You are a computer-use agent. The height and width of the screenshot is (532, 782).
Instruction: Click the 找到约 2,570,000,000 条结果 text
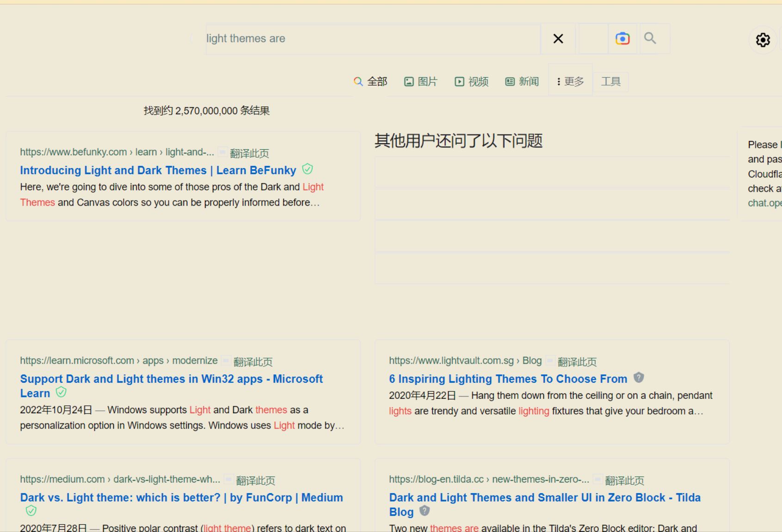point(206,110)
